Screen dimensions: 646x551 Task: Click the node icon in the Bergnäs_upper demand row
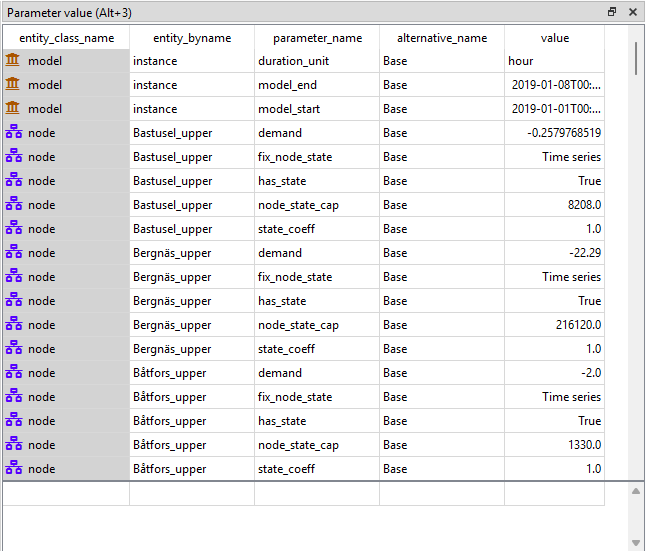(x=14, y=252)
